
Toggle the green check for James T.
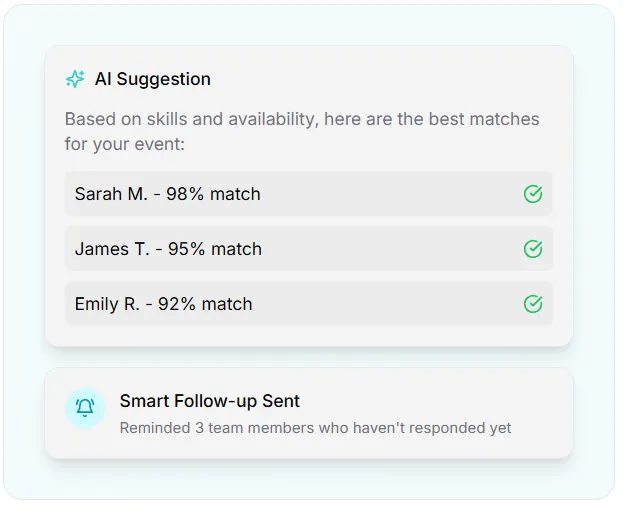(533, 249)
